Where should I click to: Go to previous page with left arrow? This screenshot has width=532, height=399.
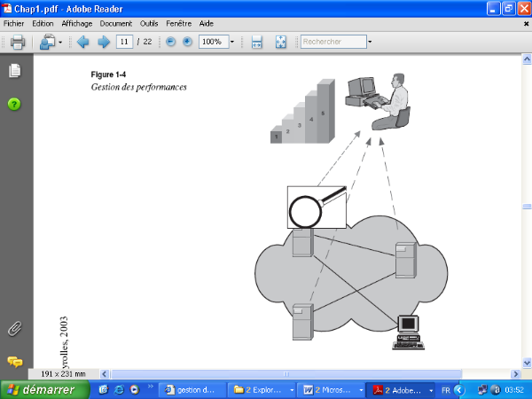click(x=83, y=42)
